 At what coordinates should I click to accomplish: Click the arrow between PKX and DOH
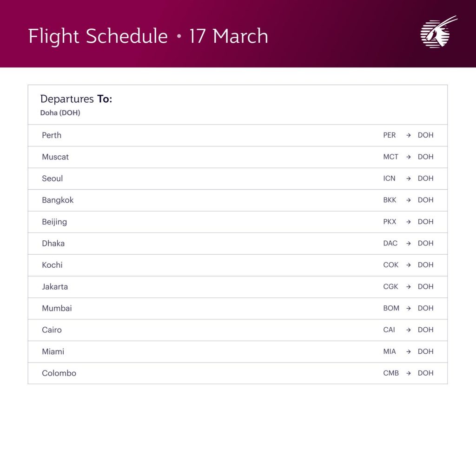409,222
